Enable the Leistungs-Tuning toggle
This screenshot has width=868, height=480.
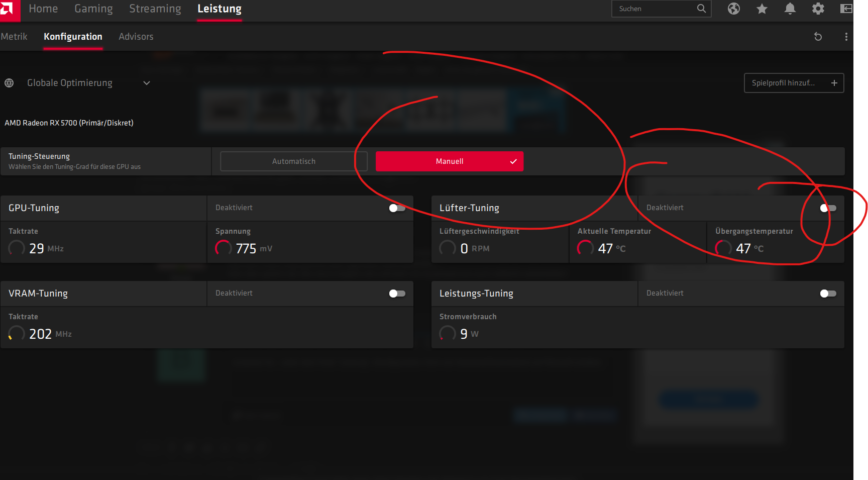pyautogui.click(x=828, y=294)
